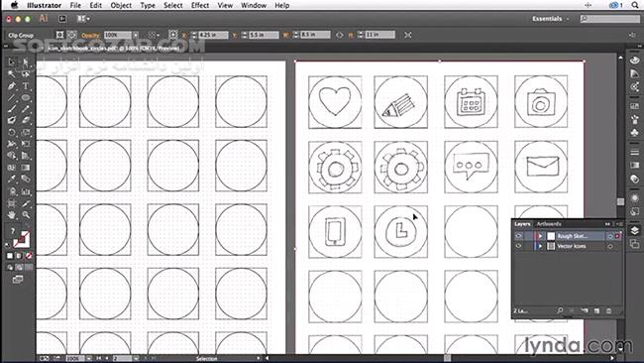Viewport: 644px width, 363px height.
Task: Toggle the constrain width and height proportions link
Action: pyautogui.click(x=339, y=35)
